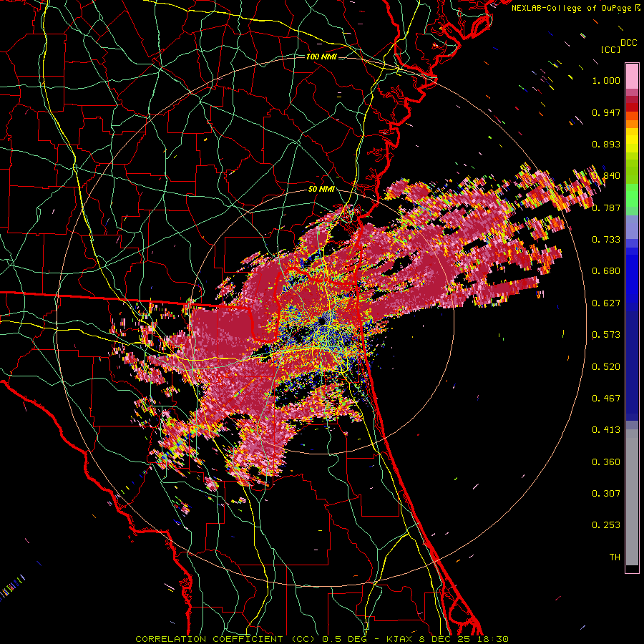Click the 50 NMI range ring label

(x=321, y=190)
